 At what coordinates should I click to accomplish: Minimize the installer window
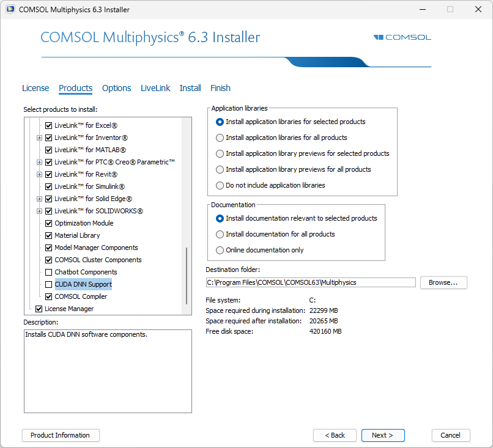point(423,9)
